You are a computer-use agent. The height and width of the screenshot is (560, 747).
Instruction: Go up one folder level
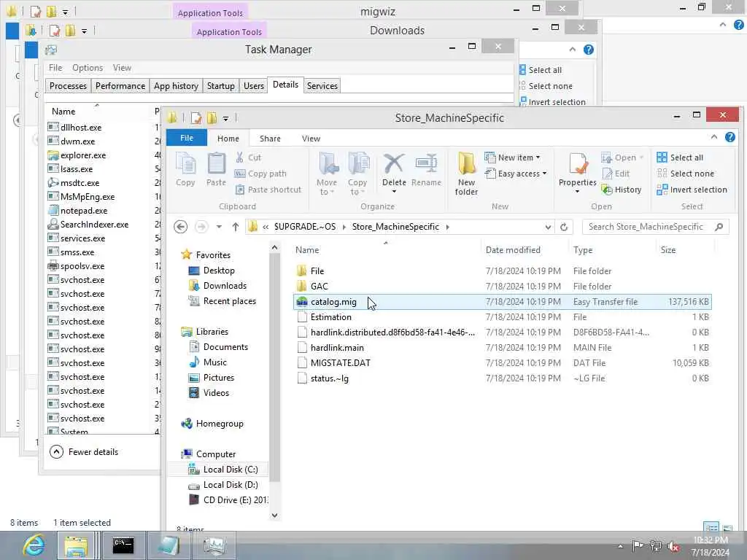point(236,227)
